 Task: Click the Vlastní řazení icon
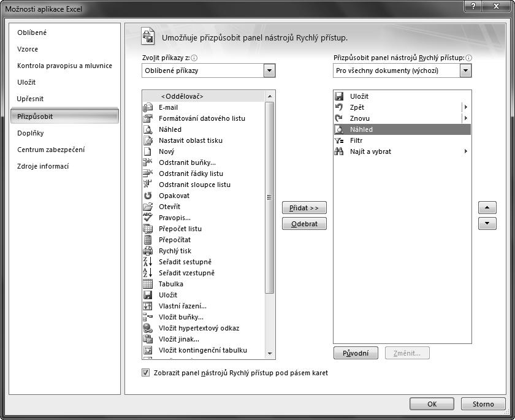click(148, 306)
